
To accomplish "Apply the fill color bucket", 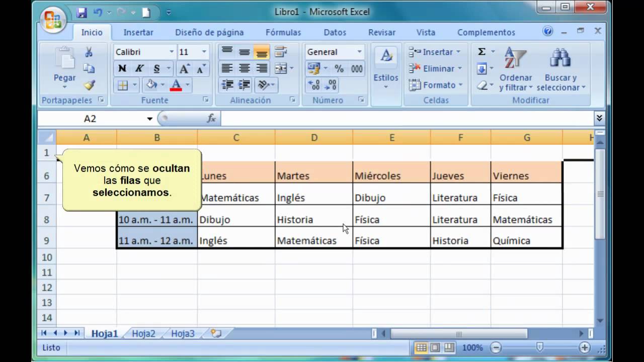I will tap(151, 85).
